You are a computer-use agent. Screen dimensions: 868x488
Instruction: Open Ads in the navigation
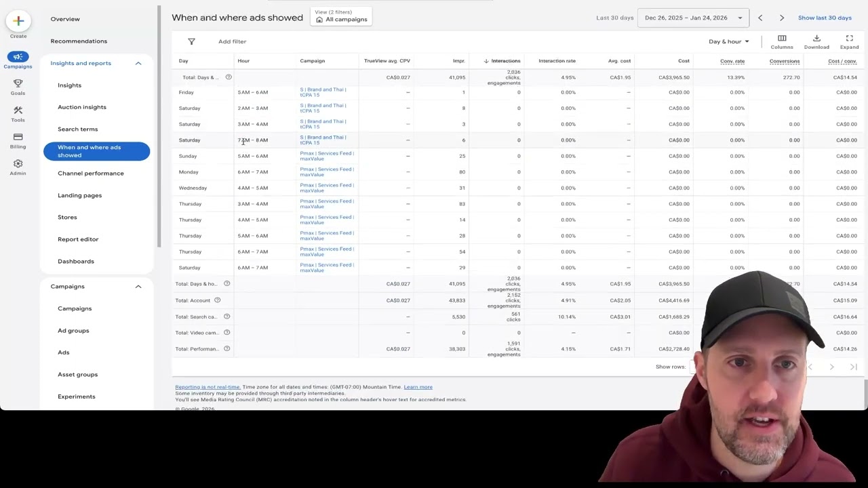point(64,352)
